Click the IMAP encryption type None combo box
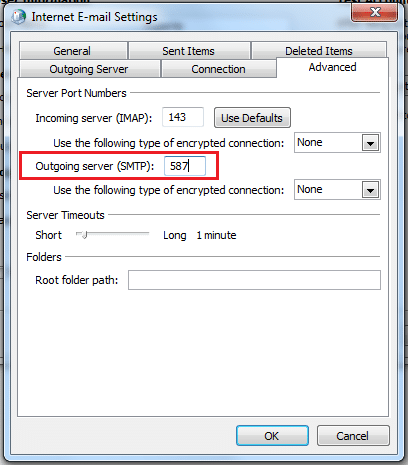 click(337, 143)
